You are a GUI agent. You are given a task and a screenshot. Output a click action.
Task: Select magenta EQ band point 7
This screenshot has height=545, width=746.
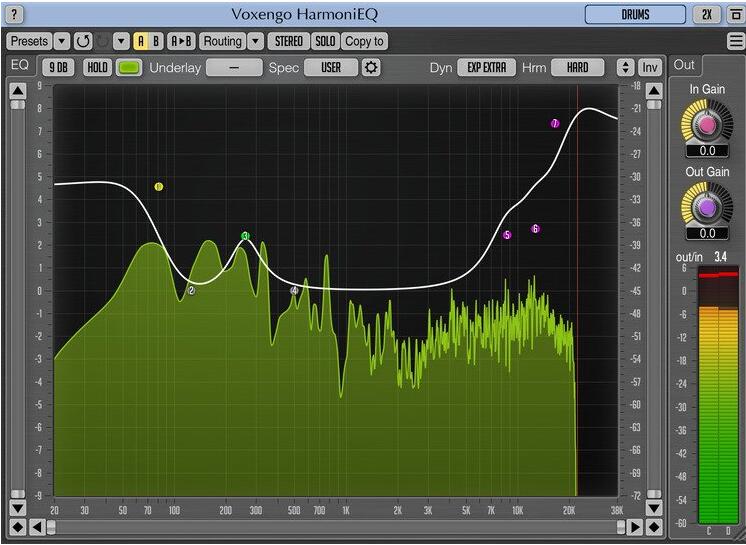[555, 124]
